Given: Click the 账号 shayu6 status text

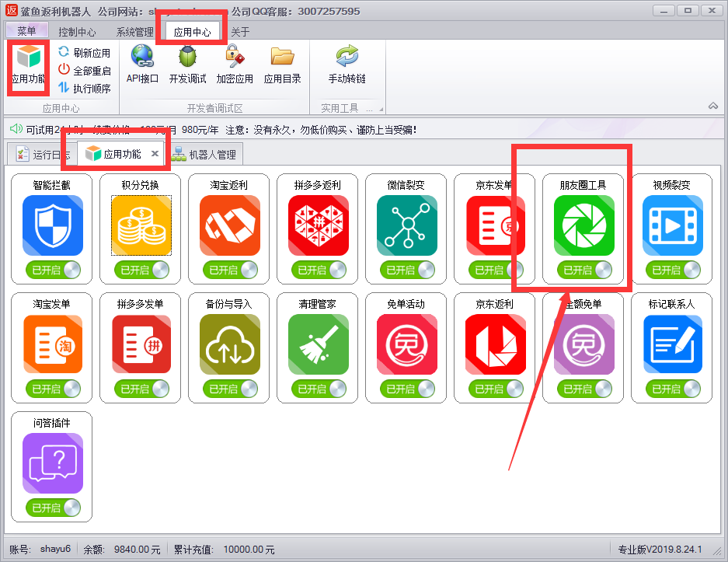Looking at the screenshot, I should click(x=40, y=549).
